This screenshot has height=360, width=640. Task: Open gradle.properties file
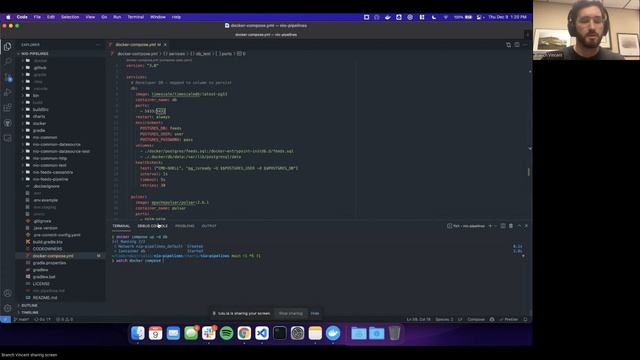coord(49,262)
